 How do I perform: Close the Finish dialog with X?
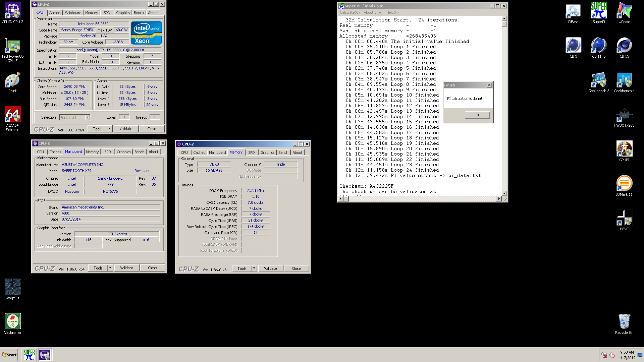[489, 85]
